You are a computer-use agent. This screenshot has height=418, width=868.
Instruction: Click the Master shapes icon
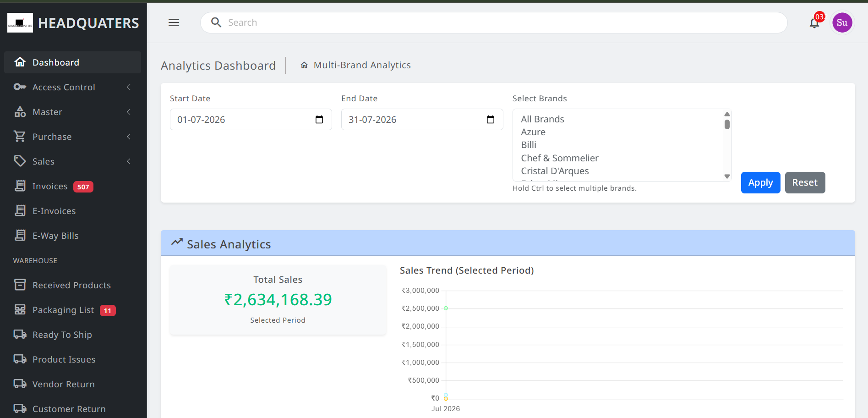20,111
